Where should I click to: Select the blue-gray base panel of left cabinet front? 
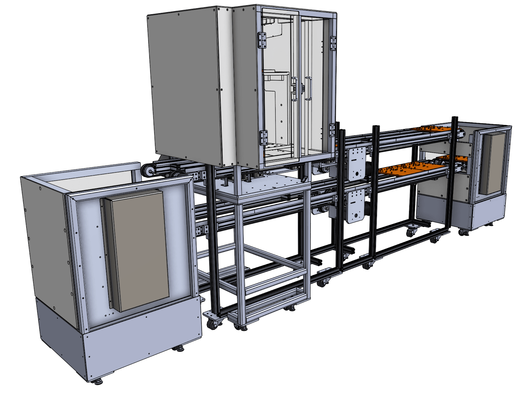coord(143,338)
